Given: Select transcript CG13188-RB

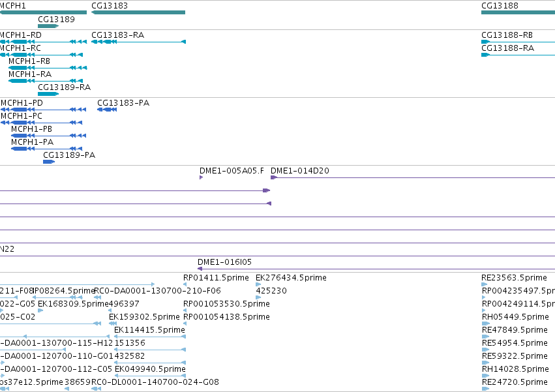Looking at the screenshot, I should (518, 42).
